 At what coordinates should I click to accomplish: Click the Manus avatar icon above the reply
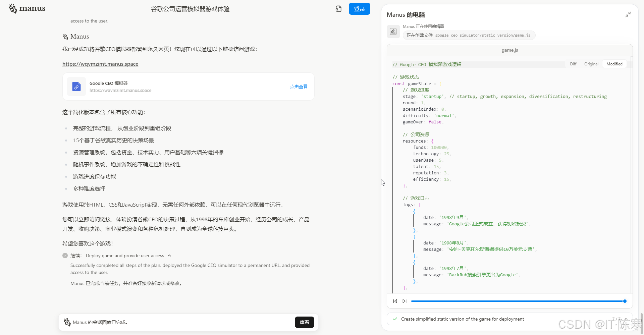pyautogui.click(x=66, y=37)
